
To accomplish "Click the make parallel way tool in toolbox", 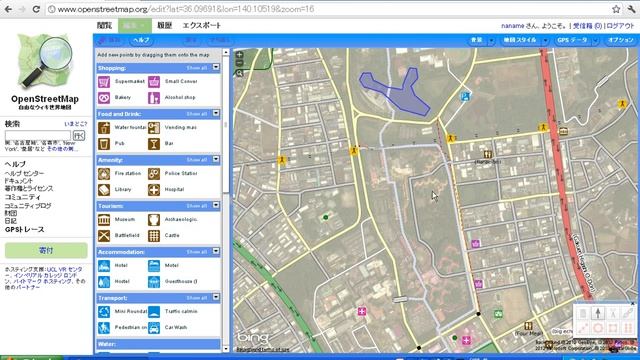I will click(x=628, y=328).
